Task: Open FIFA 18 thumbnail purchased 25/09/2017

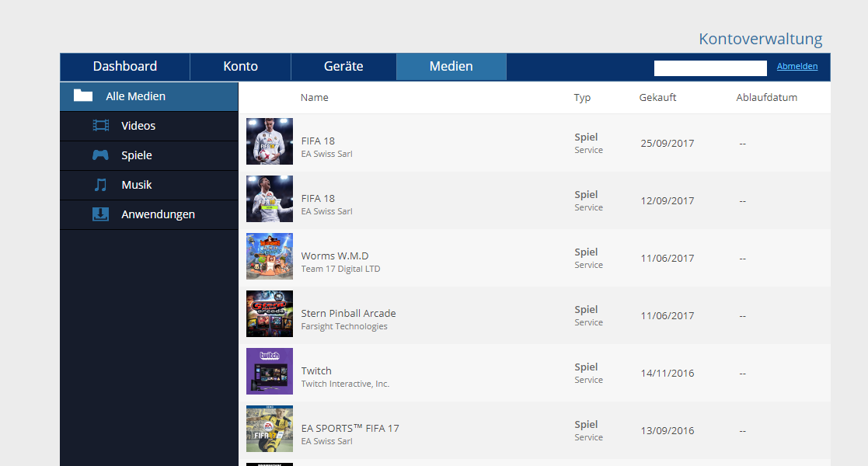Action: coord(270,141)
